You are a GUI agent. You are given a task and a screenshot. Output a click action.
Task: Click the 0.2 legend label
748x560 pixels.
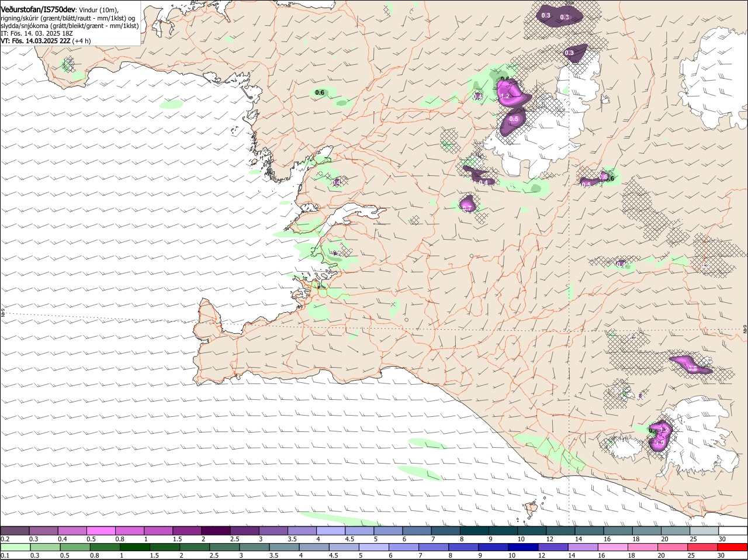point(5,539)
